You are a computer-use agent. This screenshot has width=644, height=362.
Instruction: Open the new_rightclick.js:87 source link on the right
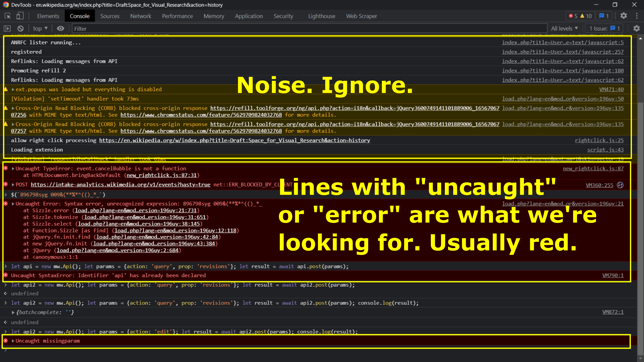coord(593,169)
